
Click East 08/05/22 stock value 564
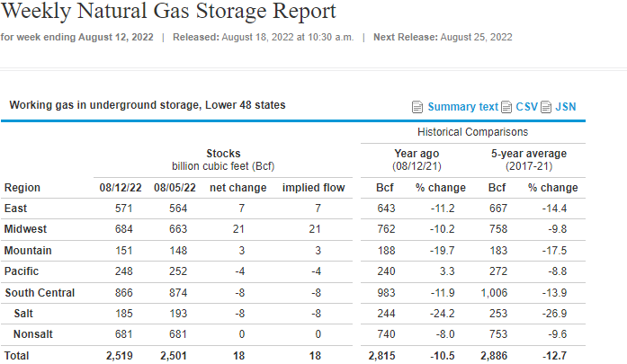tap(178, 209)
